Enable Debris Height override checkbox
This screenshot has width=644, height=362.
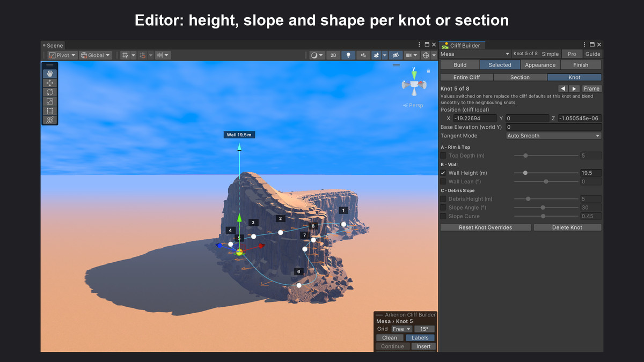443,199
